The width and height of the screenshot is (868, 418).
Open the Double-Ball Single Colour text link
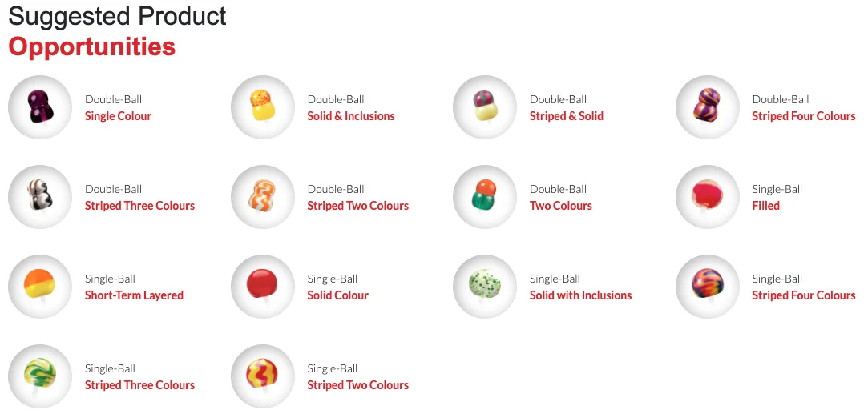(118, 116)
